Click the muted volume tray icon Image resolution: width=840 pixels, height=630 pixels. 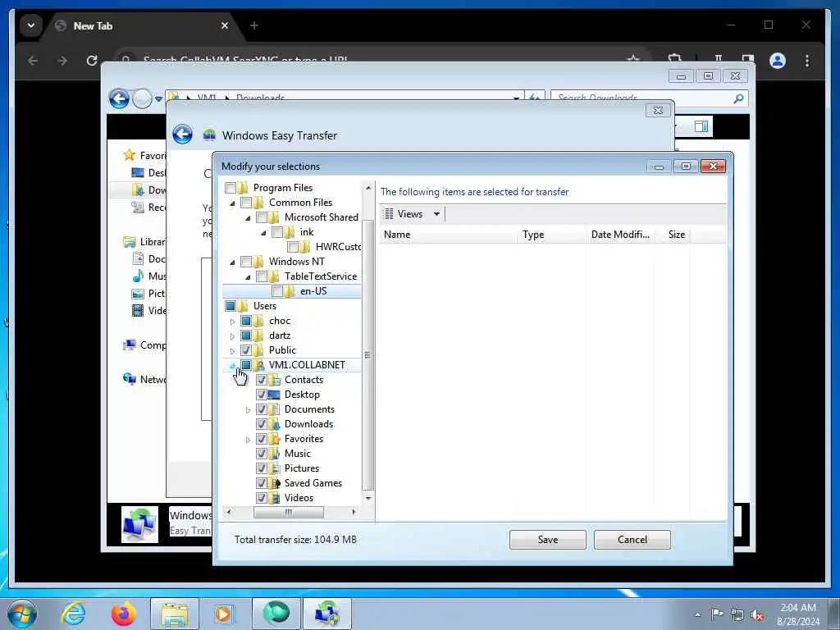click(x=757, y=614)
